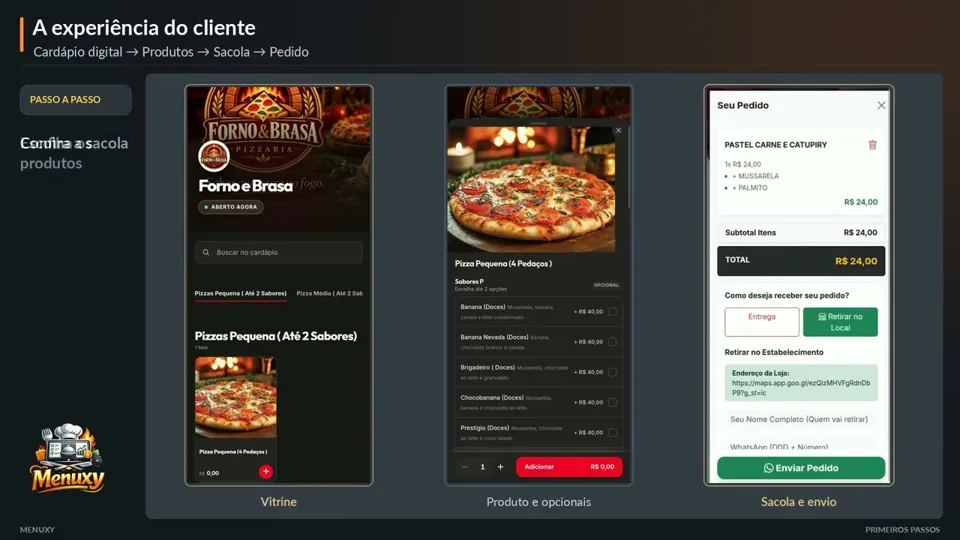Click the PRIMEIROS PASSOS footer text
This screenshot has width=960, height=540.
[x=902, y=530]
